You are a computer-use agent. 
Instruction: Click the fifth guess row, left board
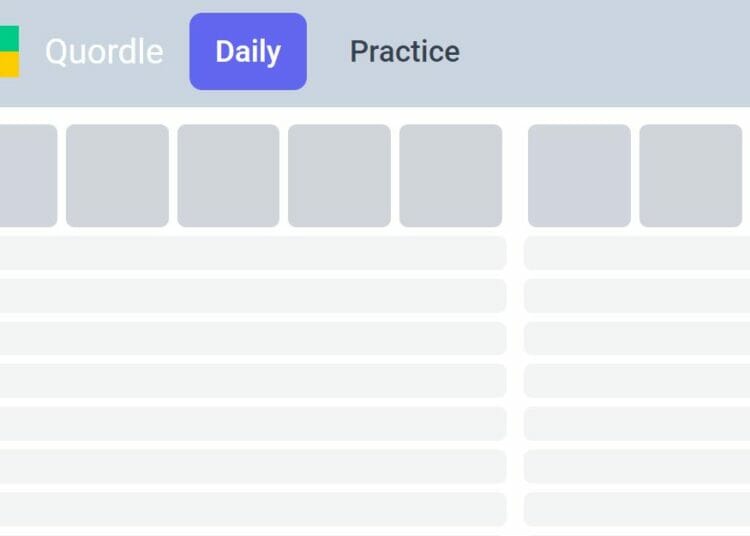pos(253,381)
